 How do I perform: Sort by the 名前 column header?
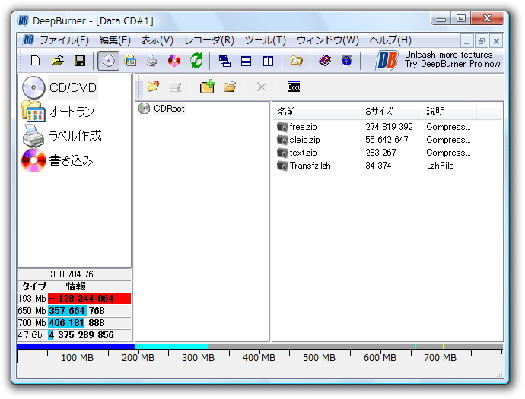318,111
